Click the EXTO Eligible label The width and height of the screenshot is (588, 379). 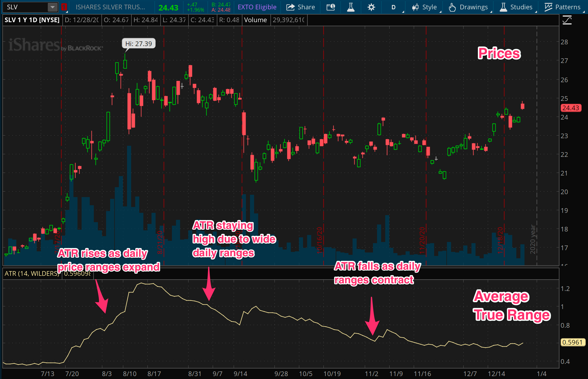257,7
